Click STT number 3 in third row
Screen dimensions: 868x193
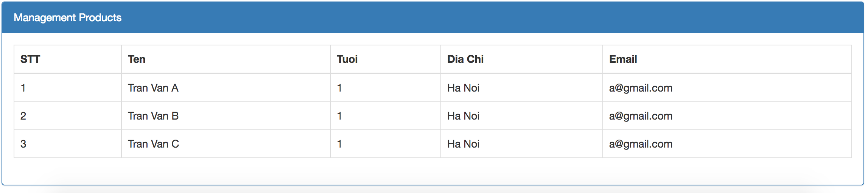[23, 144]
